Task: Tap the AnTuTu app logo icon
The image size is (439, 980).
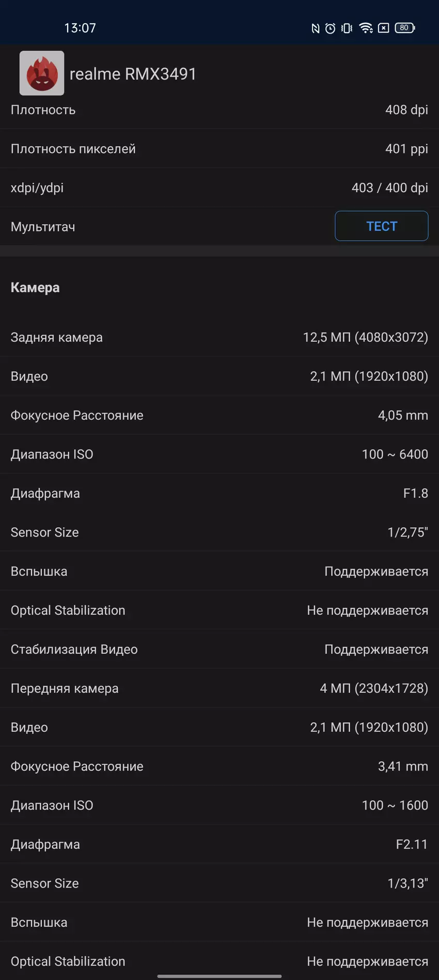Action: [x=42, y=73]
